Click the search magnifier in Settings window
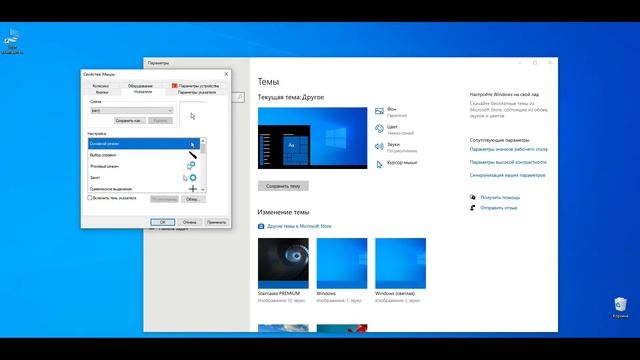Image resolution: width=640 pixels, height=360 pixels. pos(240,97)
